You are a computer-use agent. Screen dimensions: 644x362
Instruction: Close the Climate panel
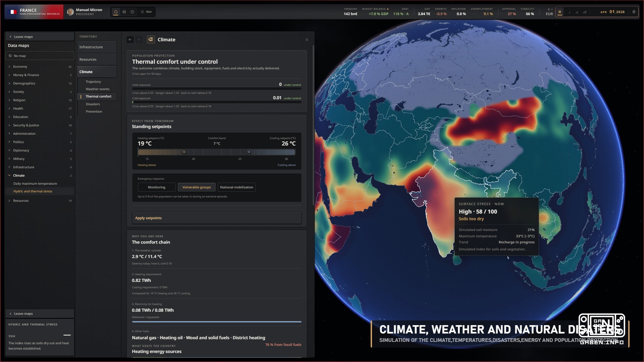click(307, 40)
